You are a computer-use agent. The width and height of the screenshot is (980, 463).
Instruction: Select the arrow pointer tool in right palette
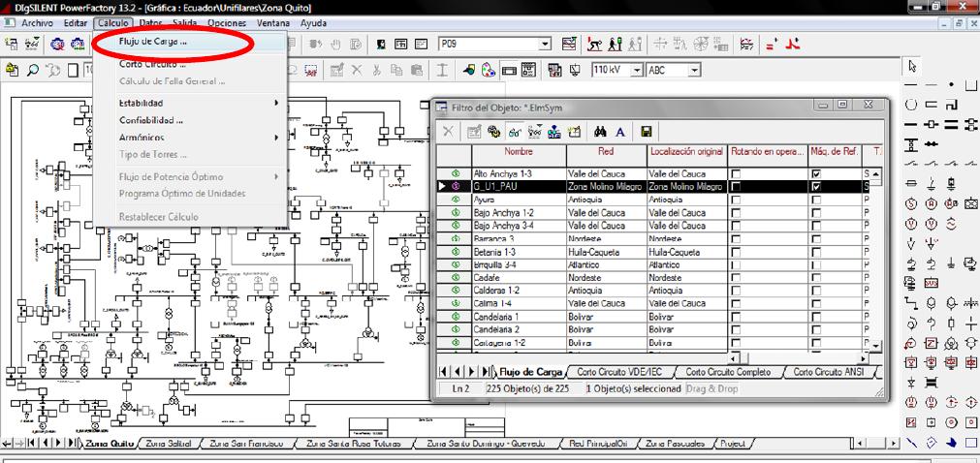pyautogui.click(x=912, y=66)
